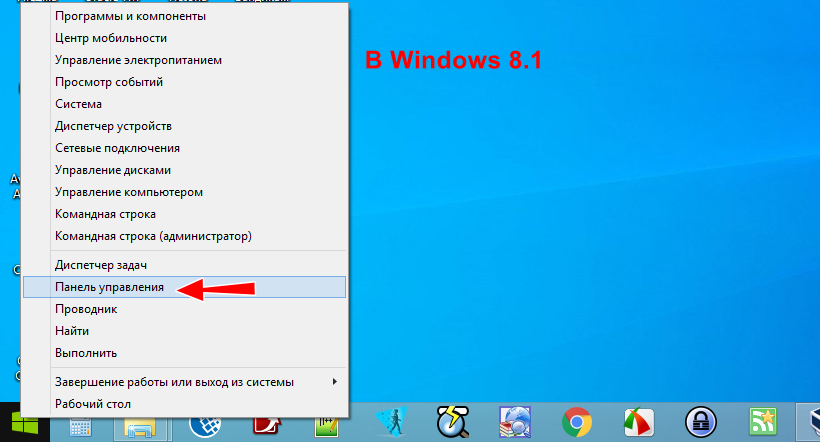Image resolution: width=820 pixels, height=442 pixels.
Task: Open Центр мобильности entry
Action: point(184,38)
